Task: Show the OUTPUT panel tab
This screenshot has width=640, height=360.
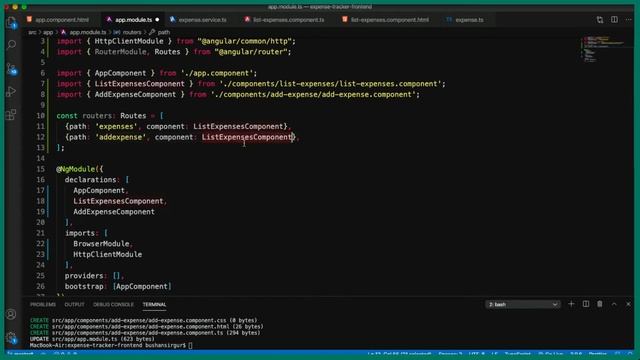Action: pos(74,304)
